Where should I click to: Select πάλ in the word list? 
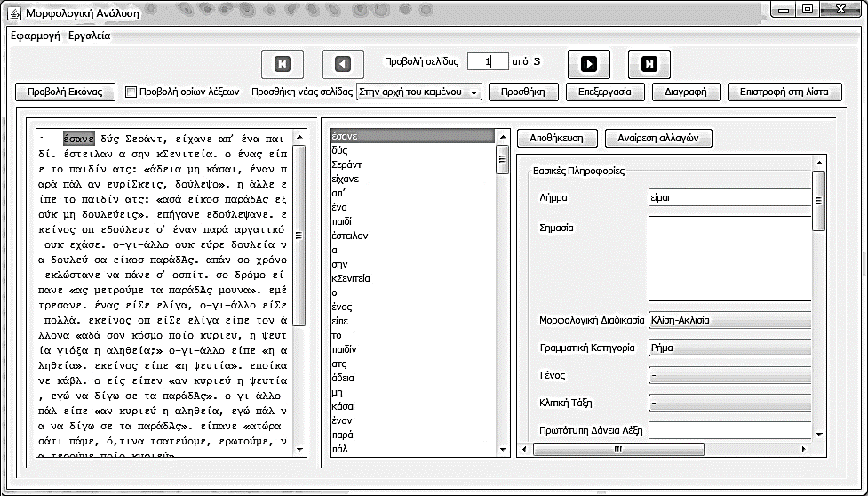click(x=412, y=449)
